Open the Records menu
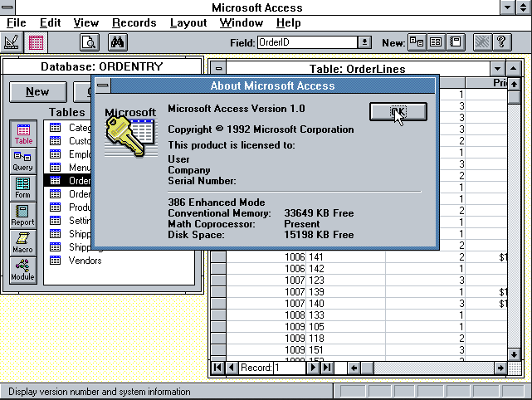532x400 pixels. pos(134,23)
